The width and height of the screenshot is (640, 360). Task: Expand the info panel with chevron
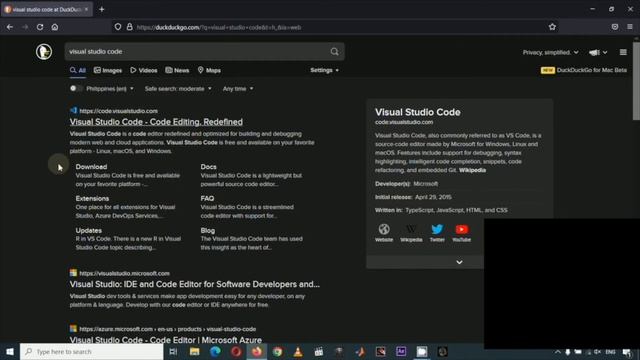tap(459, 262)
